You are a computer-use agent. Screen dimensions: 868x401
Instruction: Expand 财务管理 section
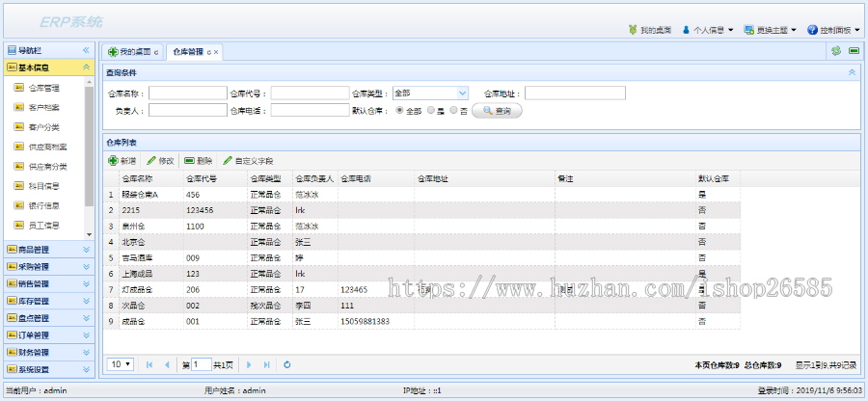coord(86,353)
